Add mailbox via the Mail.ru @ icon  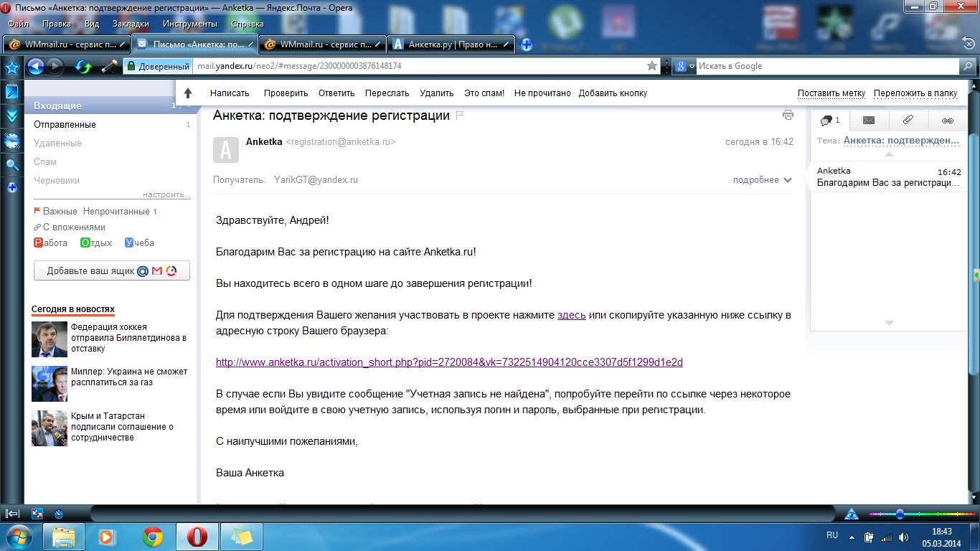(142, 271)
